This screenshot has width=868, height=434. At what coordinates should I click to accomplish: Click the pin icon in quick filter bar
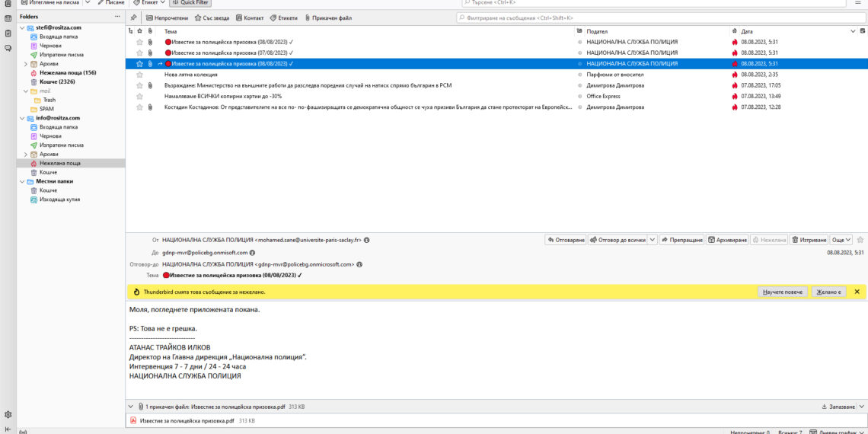[134, 18]
